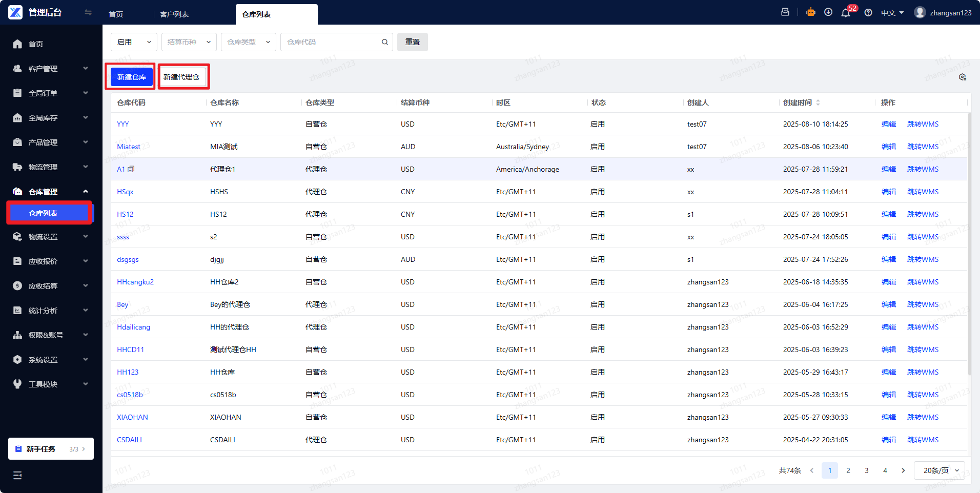
Task: Click the copy icon beside code A1
Action: 131,169
